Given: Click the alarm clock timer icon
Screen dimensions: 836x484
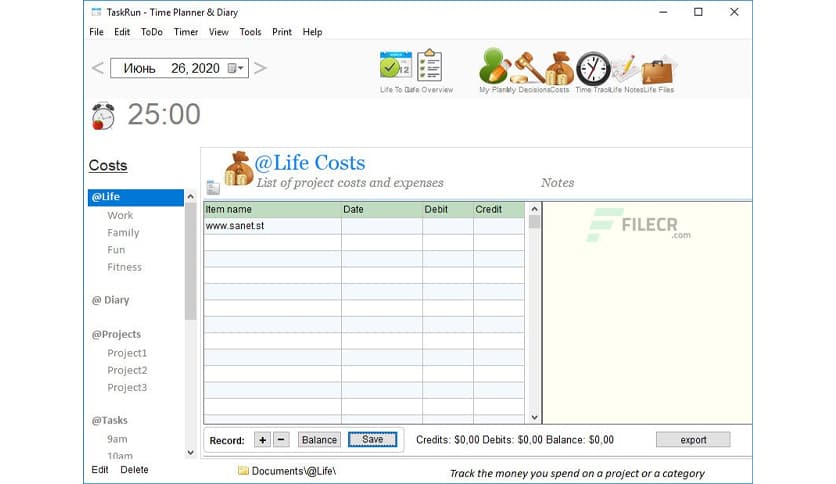Looking at the screenshot, I should click(x=103, y=116).
